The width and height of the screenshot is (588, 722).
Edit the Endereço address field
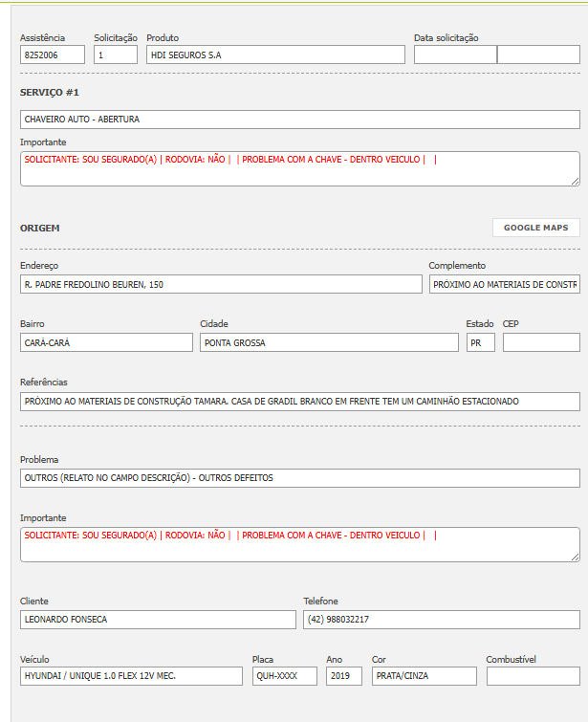221,284
